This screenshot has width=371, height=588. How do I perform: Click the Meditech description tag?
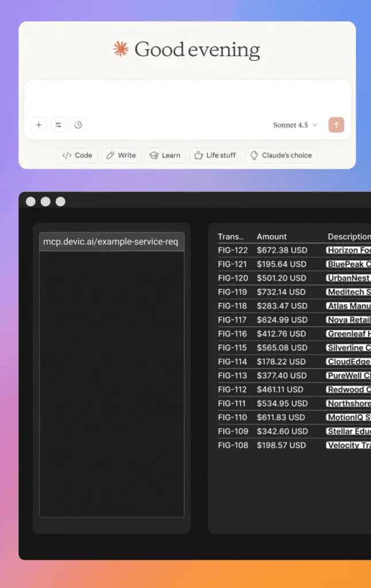point(348,292)
